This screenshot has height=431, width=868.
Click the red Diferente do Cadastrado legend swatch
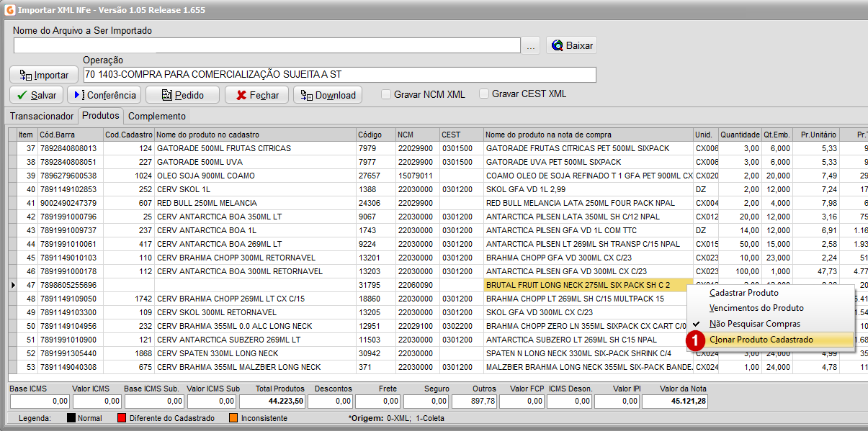point(122,418)
